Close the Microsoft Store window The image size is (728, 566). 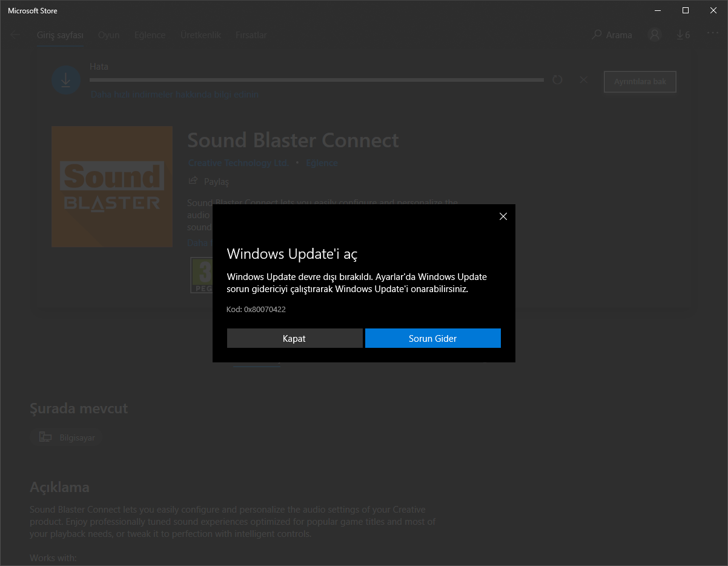tap(713, 10)
